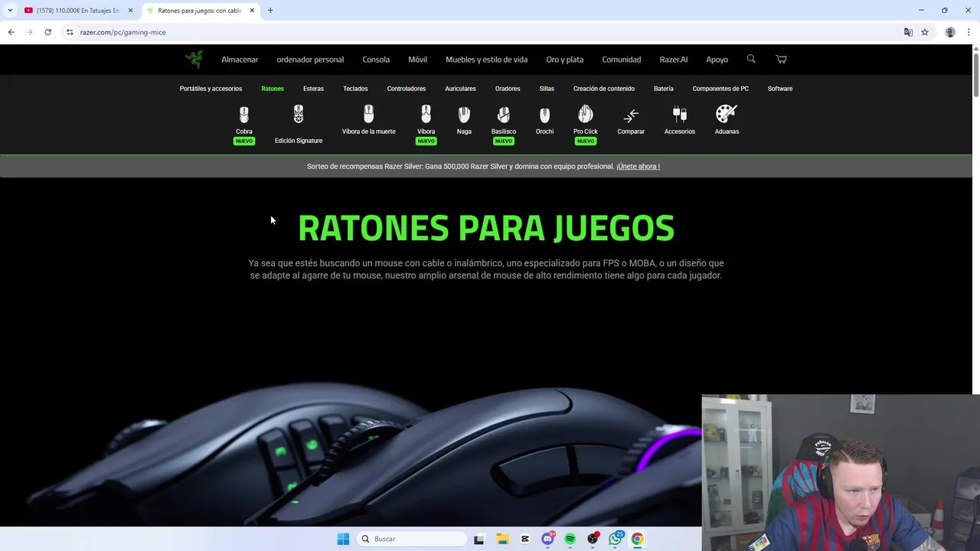Click the translate page icon
This screenshot has height=551, width=980.
coord(908,32)
